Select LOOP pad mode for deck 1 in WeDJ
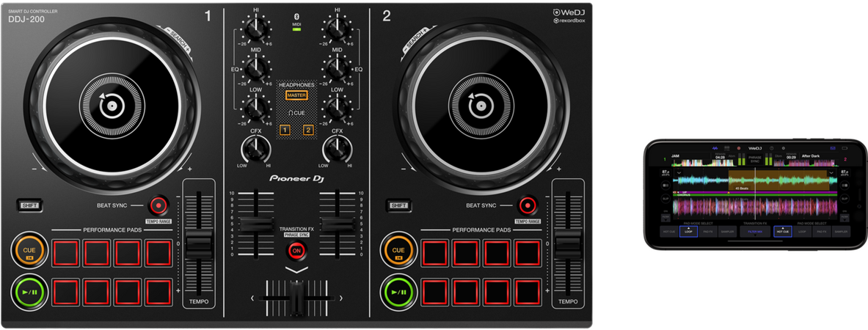 (x=688, y=231)
